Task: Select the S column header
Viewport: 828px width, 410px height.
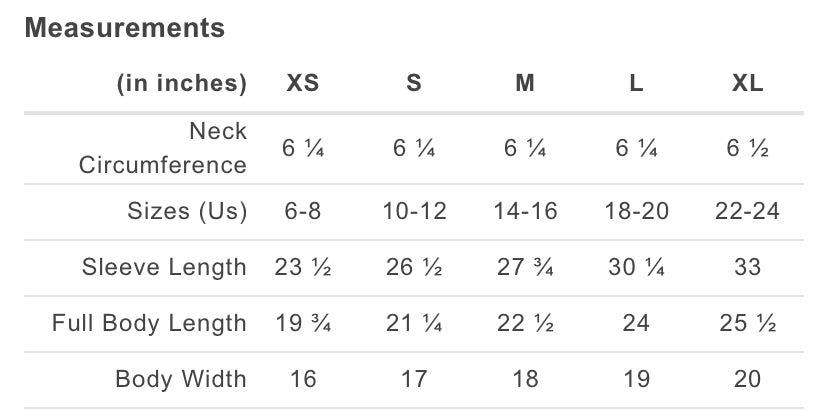Action: click(414, 84)
